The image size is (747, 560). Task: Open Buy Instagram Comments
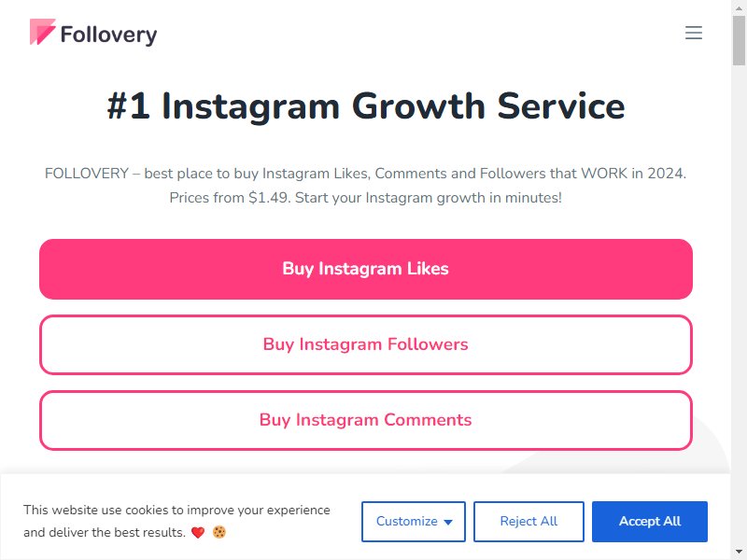[365, 420]
